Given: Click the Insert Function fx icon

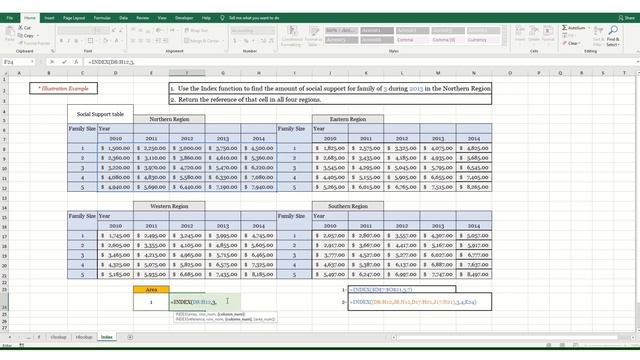Looking at the screenshot, I should [x=76, y=62].
